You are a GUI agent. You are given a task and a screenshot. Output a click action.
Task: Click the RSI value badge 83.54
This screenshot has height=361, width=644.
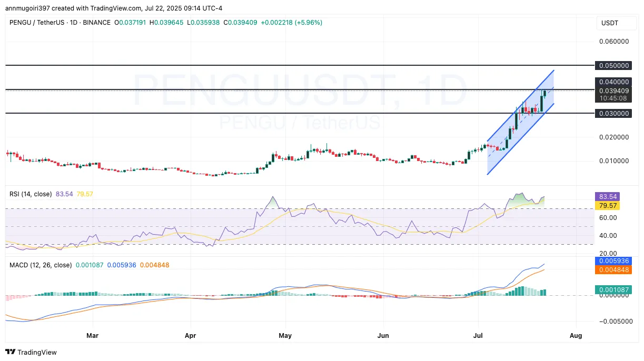click(608, 196)
